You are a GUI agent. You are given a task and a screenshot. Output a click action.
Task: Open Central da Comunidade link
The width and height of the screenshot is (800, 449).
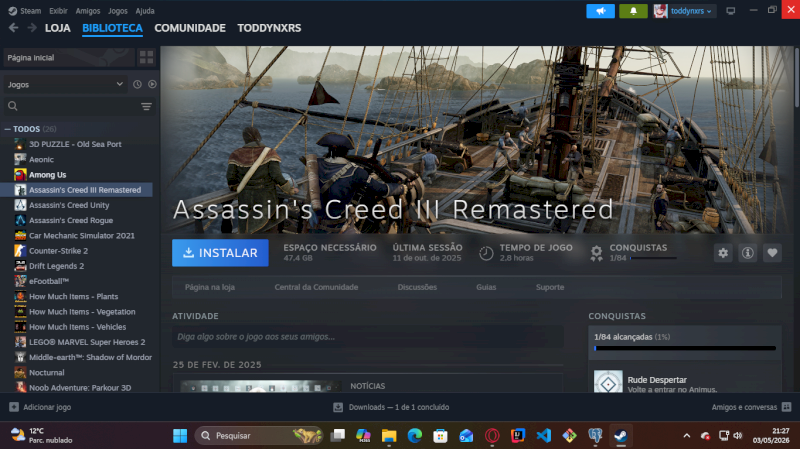pos(316,287)
